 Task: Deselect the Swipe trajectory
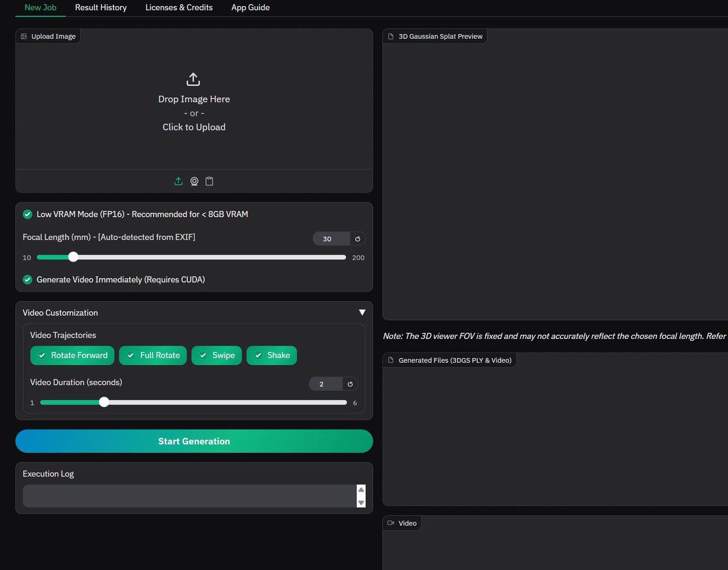pyautogui.click(x=217, y=355)
